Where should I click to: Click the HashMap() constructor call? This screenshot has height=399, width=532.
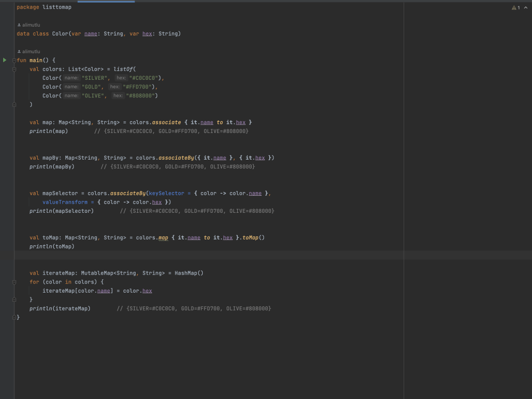click(189, 273)
